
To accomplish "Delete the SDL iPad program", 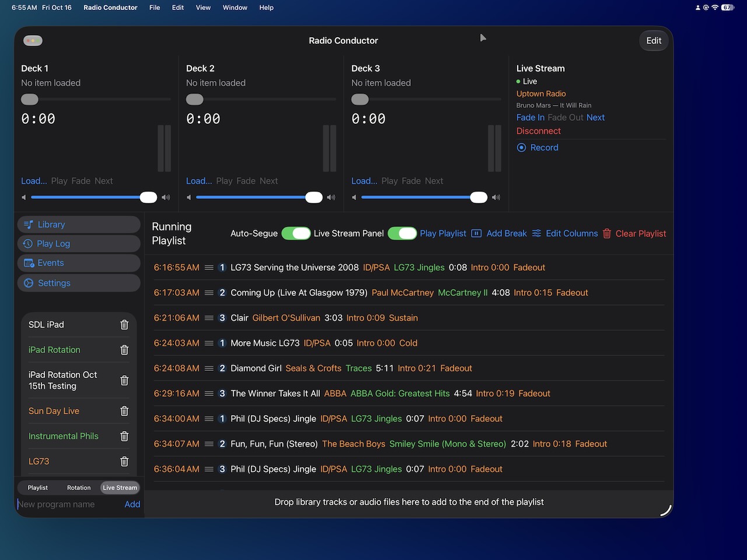I will [x=124, y=325].
